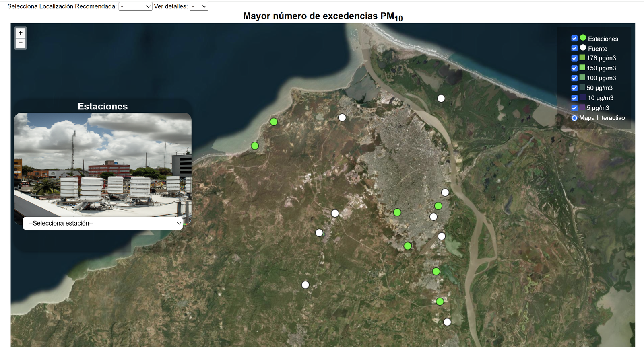Open the Selecciona Localización Recomendada dropdown
644x347 pixels.
point(135,6)
